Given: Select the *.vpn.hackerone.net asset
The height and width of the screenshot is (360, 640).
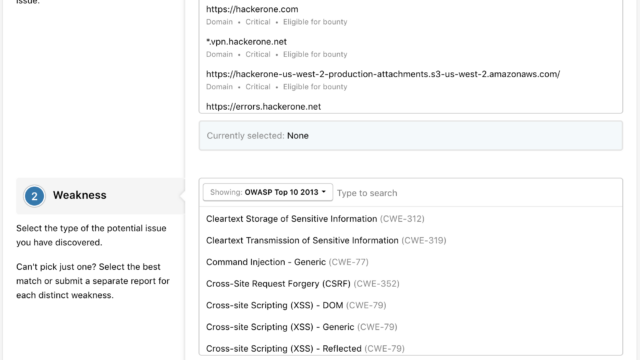Looking at the screenshot, I should pos(411,47).
